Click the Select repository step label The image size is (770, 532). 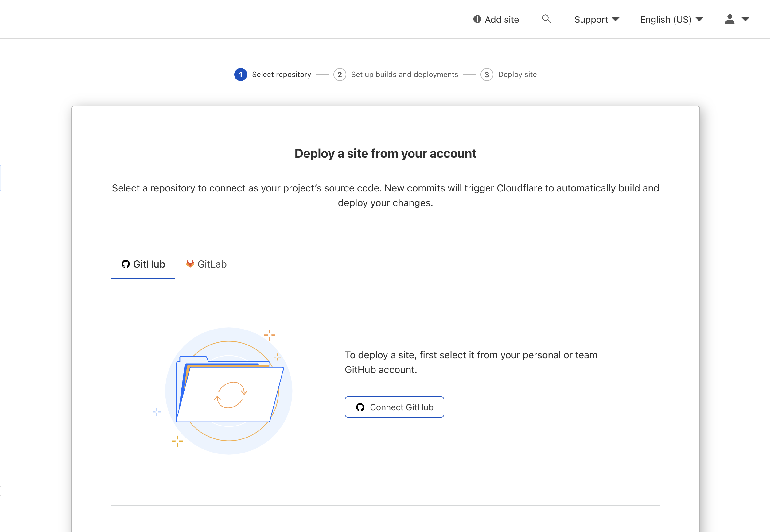coord(281,75)
